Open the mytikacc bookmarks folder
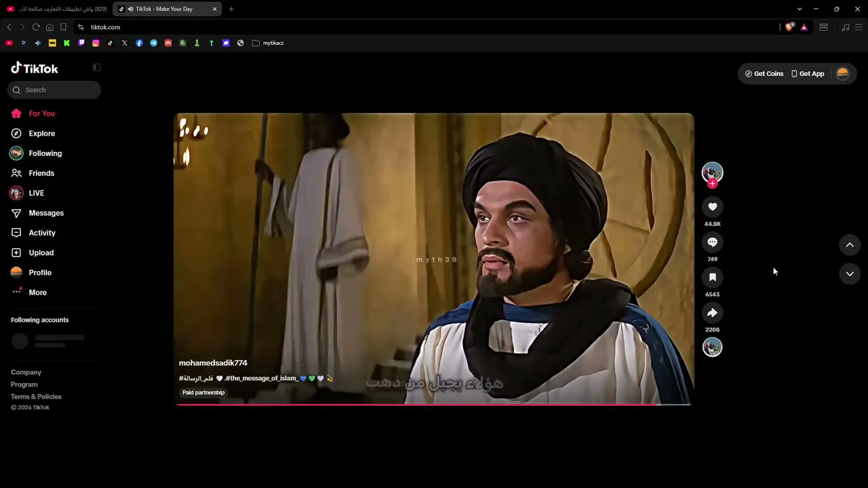The width and height of the screenshot is (868, 488). (268, 43)
